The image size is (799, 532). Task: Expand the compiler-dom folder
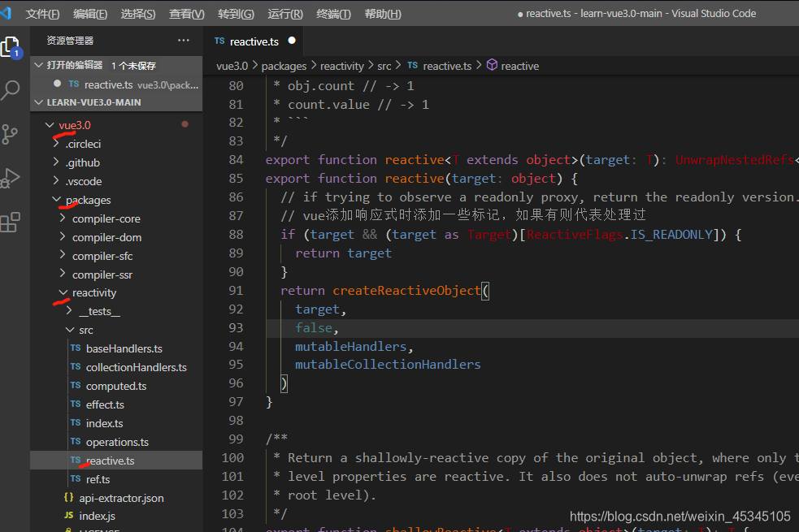click(x=63, y=236)
